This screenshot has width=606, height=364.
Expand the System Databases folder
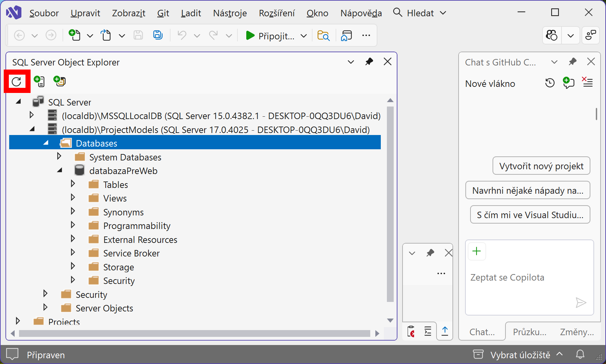tap(59, 156)
